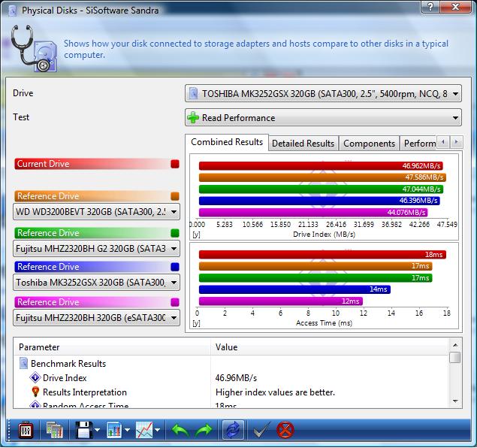Select the Benchmark Results row
The height and width of the screenshot is (448, 477).
pyautogui.click(x=231, y=363)
